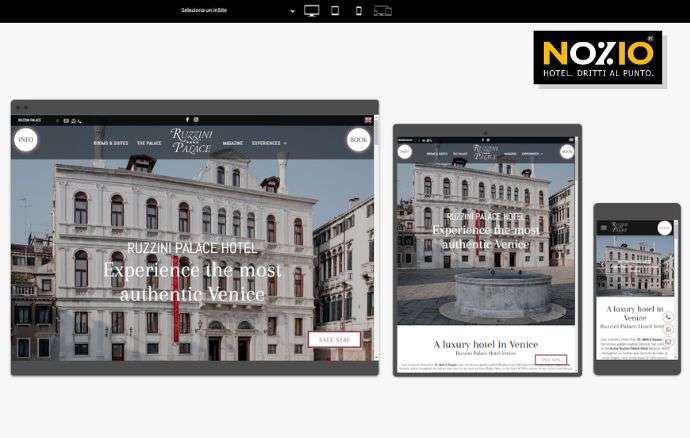Screen dimensions: 690x438
Task: Click hotel photo in phone preview
Action: tap(634, 265)
